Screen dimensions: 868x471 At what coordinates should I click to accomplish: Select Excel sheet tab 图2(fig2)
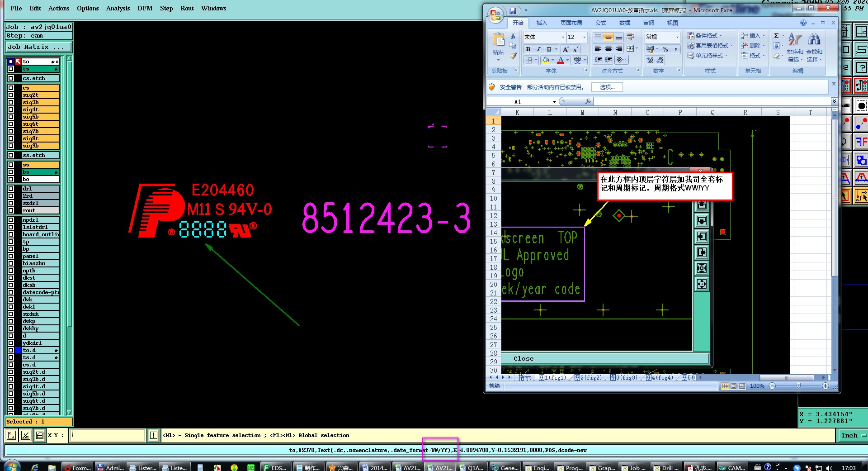click(588, 377)
